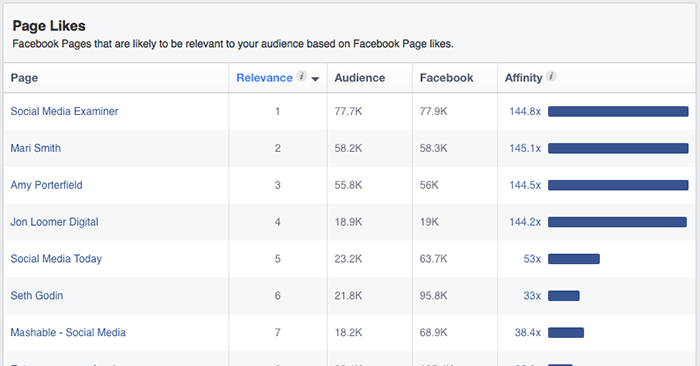Select the 58.3K Facebook value
The height and width of the screenshot is (366, 700).
tap(433, 148)
